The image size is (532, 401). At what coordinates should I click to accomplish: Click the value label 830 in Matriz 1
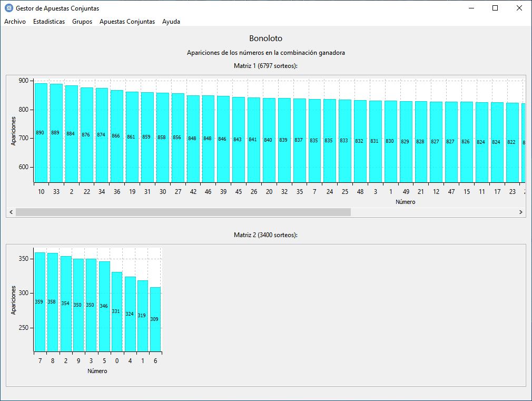coord(390,141)
